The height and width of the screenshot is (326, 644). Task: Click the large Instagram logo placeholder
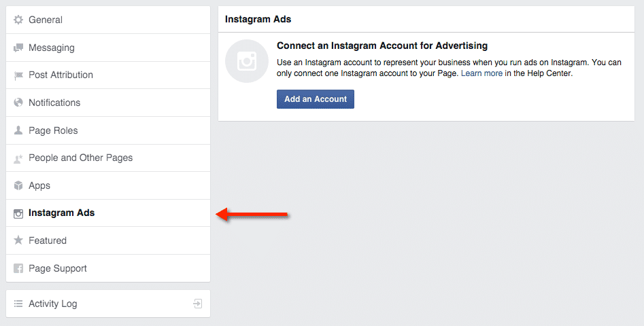[x=247, y=61]
